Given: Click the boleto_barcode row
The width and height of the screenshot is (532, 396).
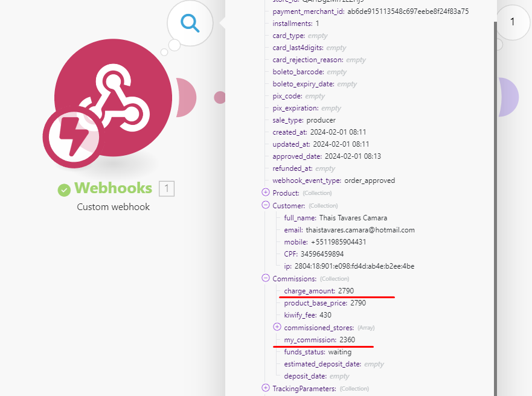Looking at the screenshot, I should 310,72.
